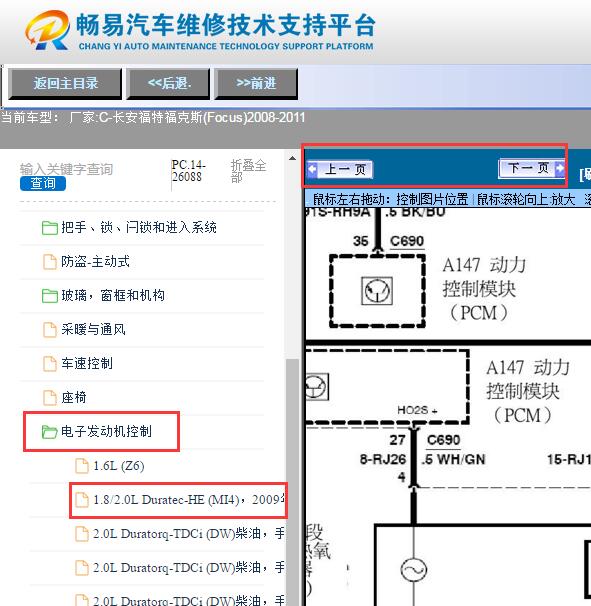The width and height of the screenshot is (591, 606).
Task: Click the page icon beside 1.8/2.0L Duratec-HE
Action: click(82, 500)
